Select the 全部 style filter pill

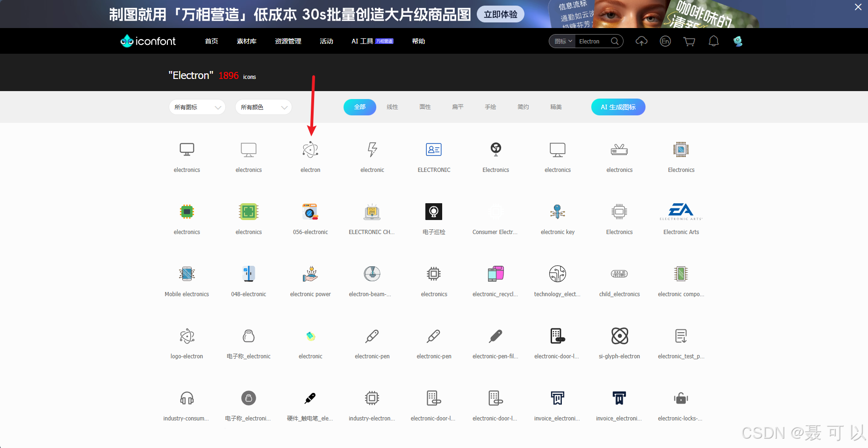click(359, 107)
